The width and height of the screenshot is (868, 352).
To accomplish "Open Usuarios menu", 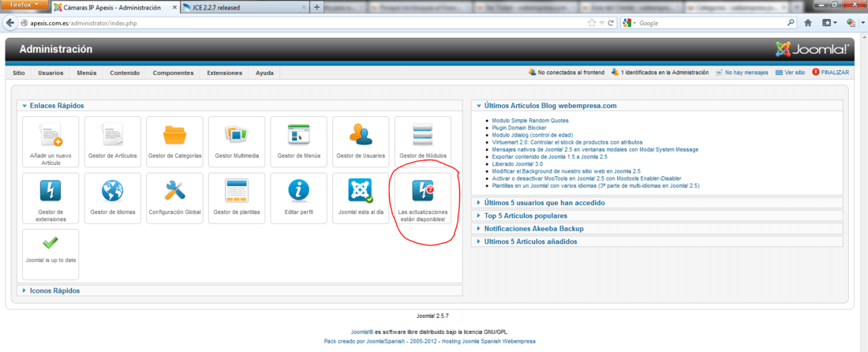I will coord(51,73).
